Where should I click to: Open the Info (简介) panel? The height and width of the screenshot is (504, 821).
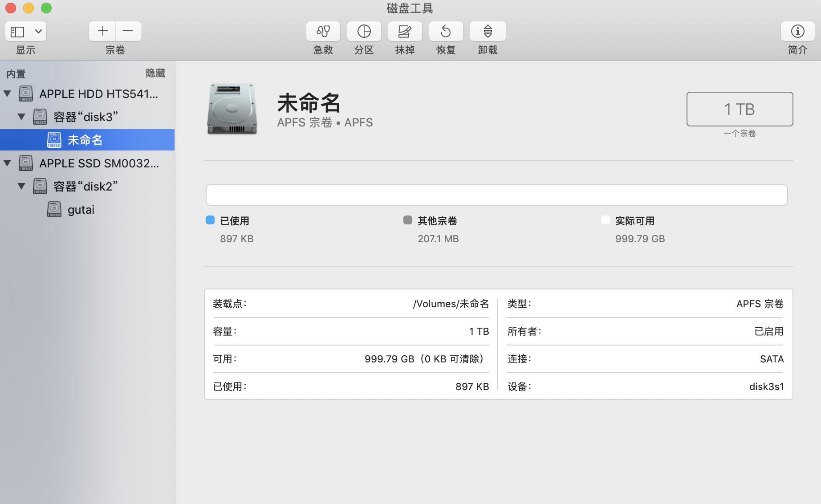797,31
